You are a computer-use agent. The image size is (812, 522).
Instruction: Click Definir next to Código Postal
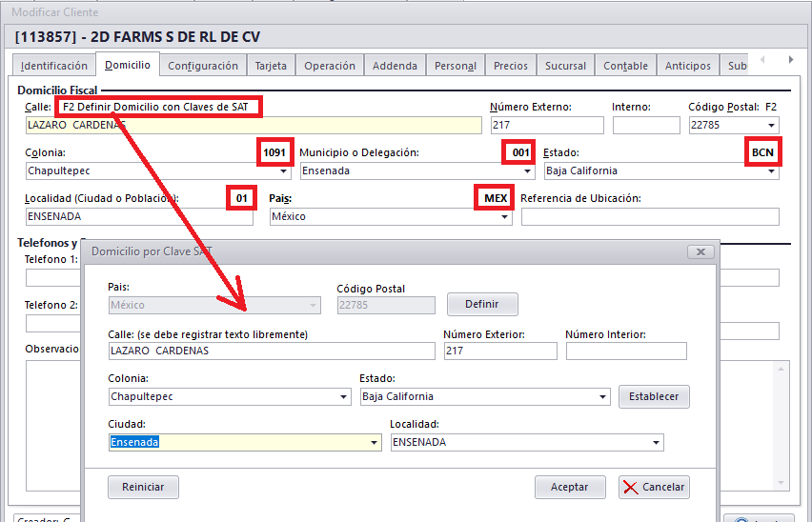pos(482,304)
